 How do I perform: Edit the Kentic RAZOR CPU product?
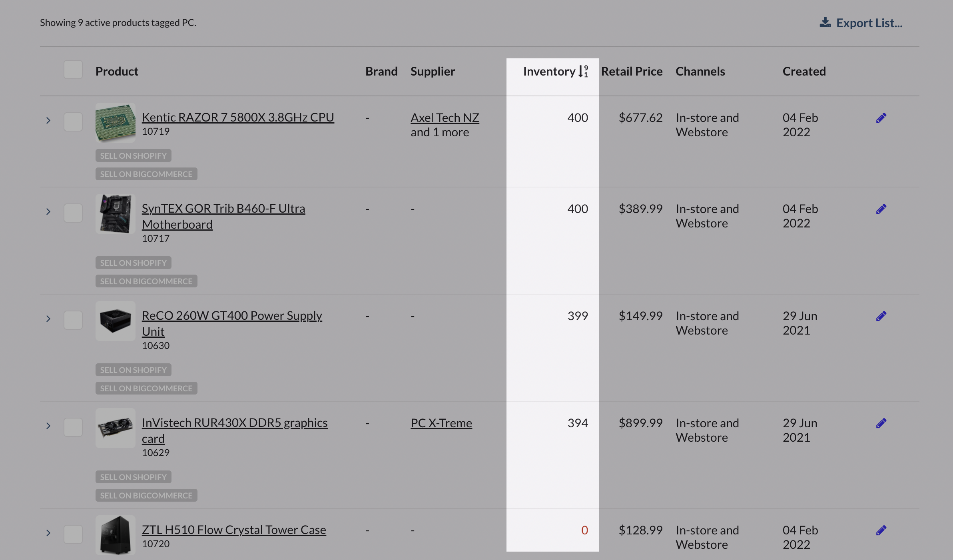point(881,118)
